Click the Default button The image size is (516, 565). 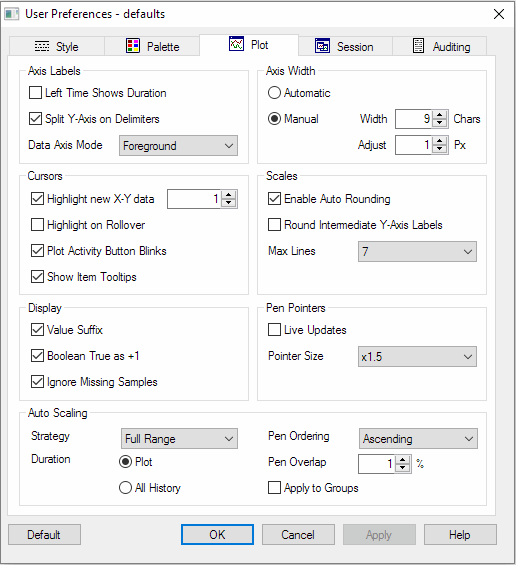click(x=44, y=534)
